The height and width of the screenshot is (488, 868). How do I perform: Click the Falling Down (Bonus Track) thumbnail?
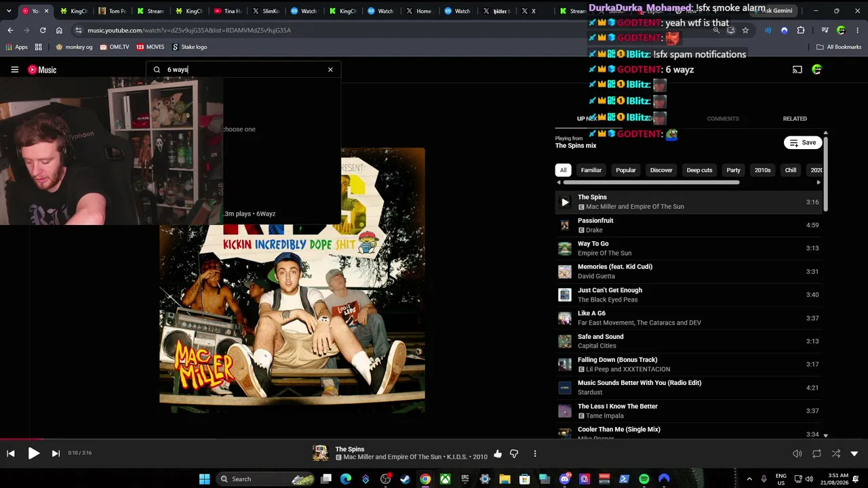point(565,365)
